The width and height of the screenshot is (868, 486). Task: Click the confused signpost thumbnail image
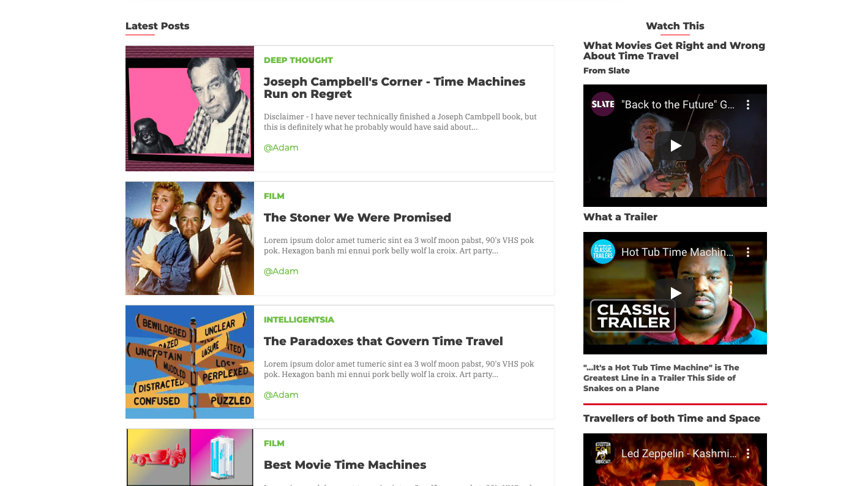tap(190, 362)
